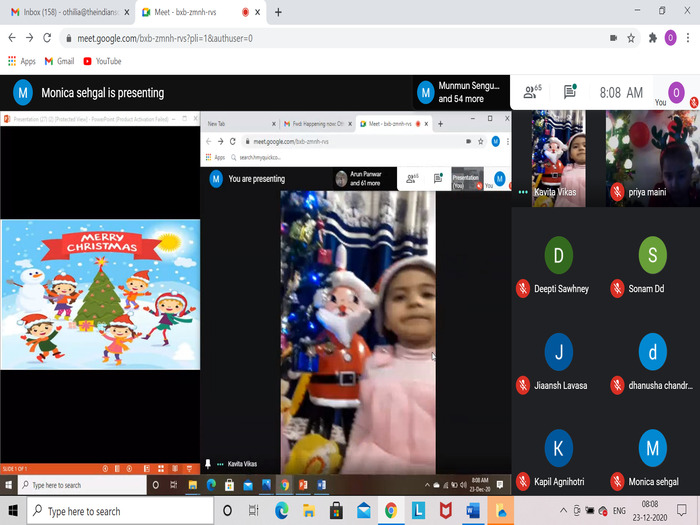Click the browser forward arrow
The image size is (700, 525).
(x=29, y=38)
